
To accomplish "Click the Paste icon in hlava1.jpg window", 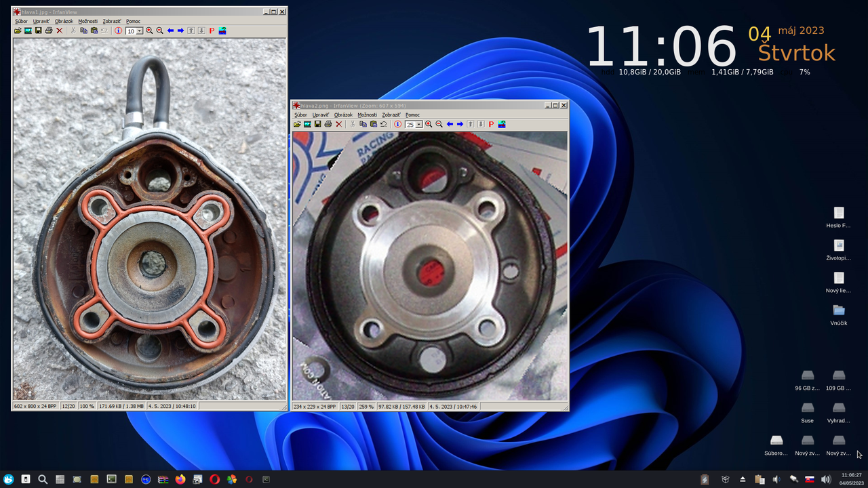I will [94, 30].
